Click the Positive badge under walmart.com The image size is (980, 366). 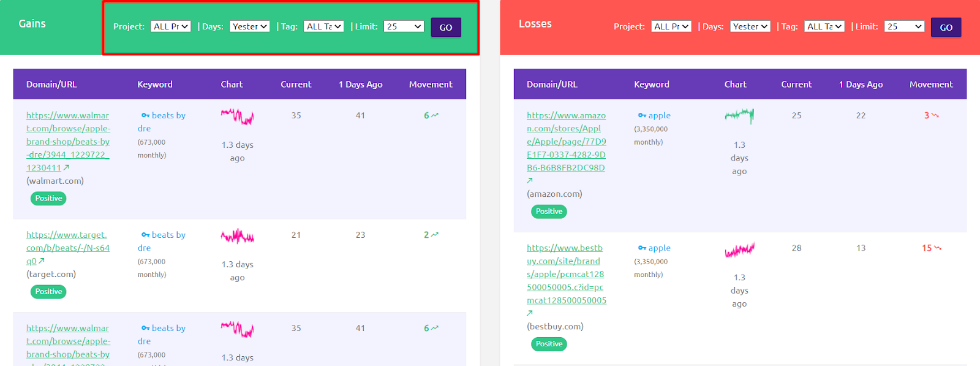point(48,198)
